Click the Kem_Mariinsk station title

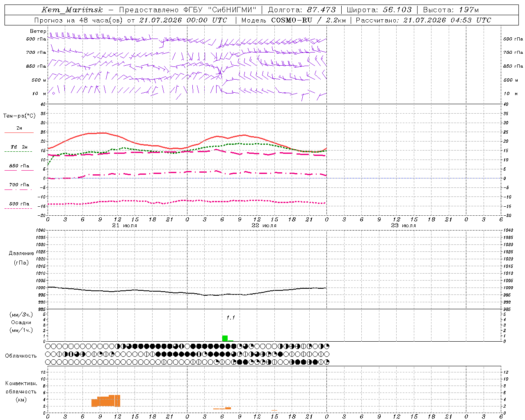[72, 10]
